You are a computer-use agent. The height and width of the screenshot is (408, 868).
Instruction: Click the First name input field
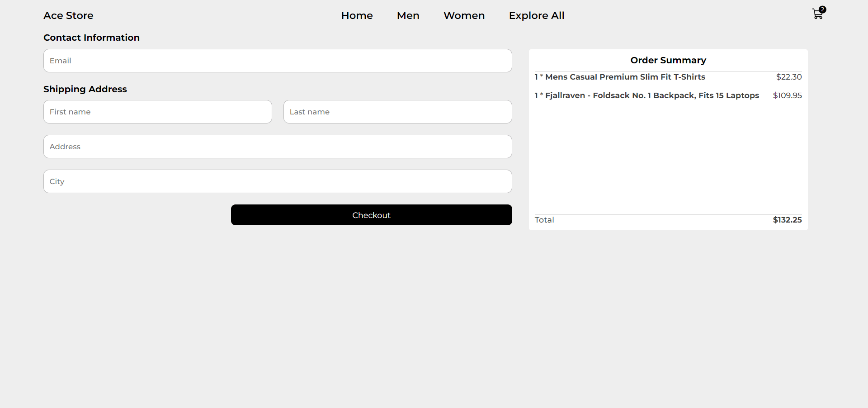[157, 112]
